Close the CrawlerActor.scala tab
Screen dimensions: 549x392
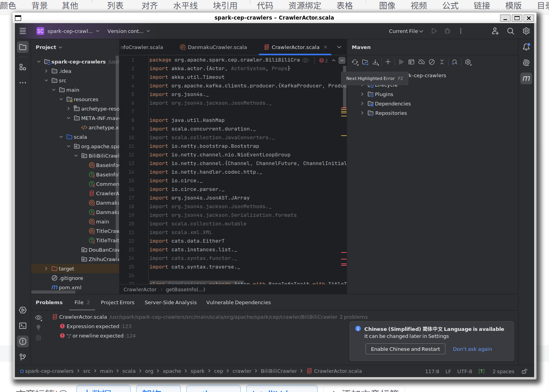325,47
